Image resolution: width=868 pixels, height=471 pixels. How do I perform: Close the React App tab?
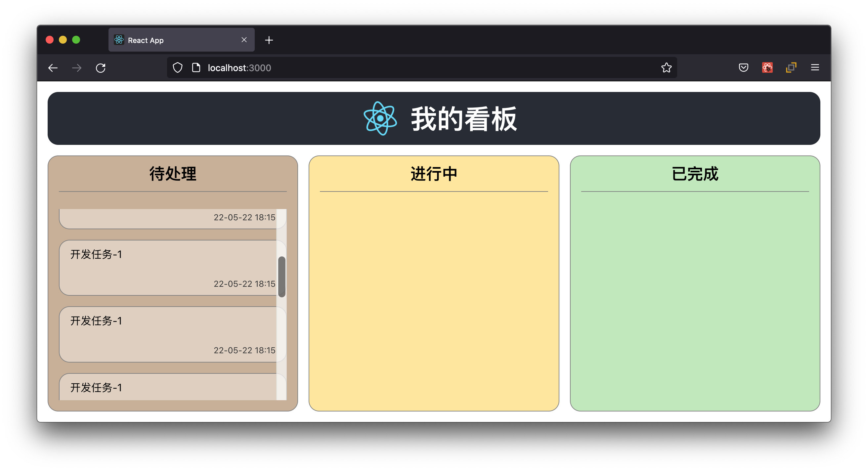(x=244, y=40)
